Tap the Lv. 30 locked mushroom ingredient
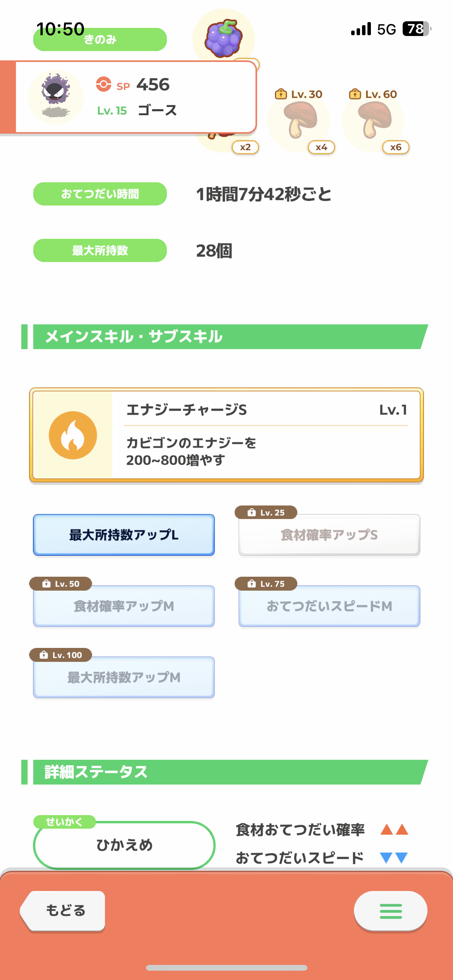Screen dimensions: 453x980 coord(299,121)
